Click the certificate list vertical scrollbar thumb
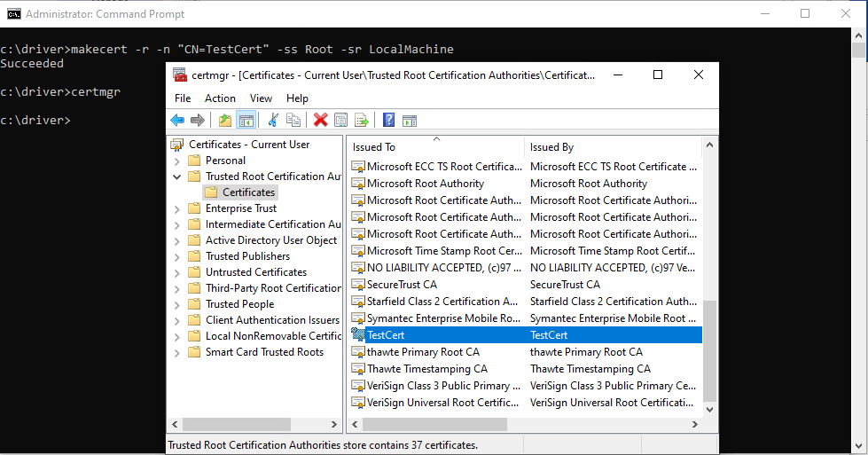Screen dimensions: 868x455 click(709, 351)
